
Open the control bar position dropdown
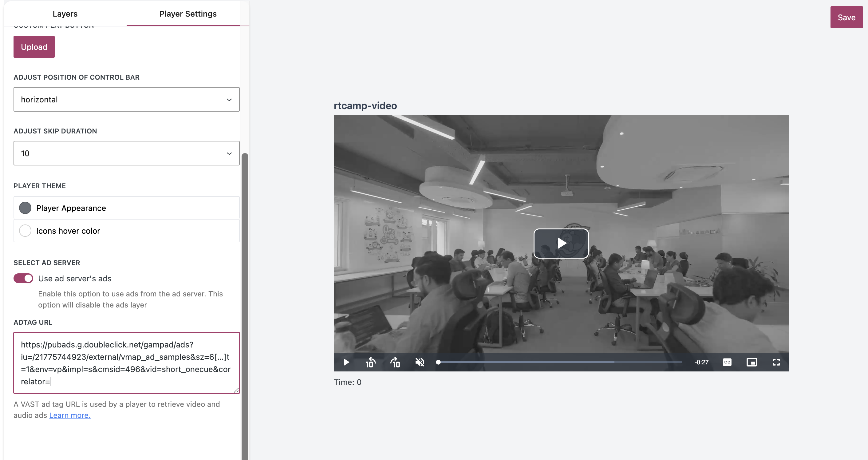(126, 99)
